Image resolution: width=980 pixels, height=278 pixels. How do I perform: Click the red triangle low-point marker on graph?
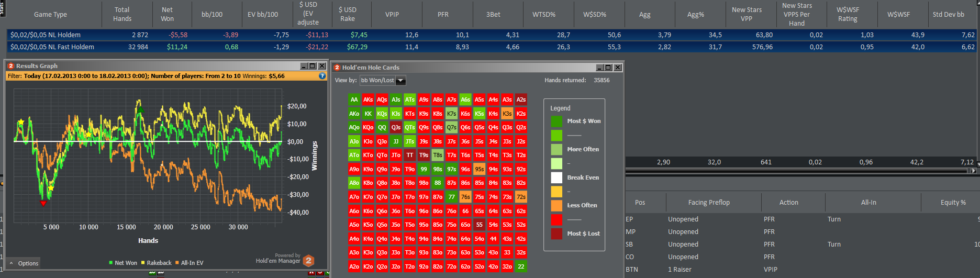(43, 203)
